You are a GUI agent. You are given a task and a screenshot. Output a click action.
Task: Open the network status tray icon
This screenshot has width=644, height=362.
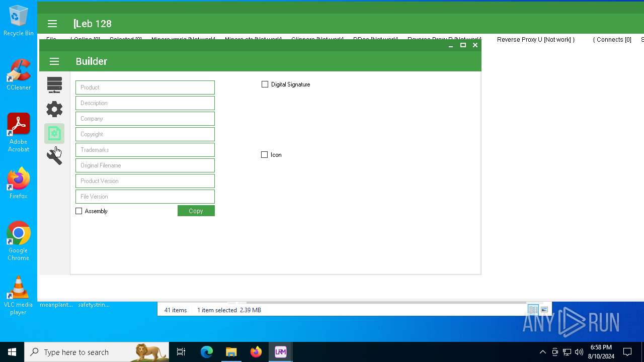[x=567, y=352]
